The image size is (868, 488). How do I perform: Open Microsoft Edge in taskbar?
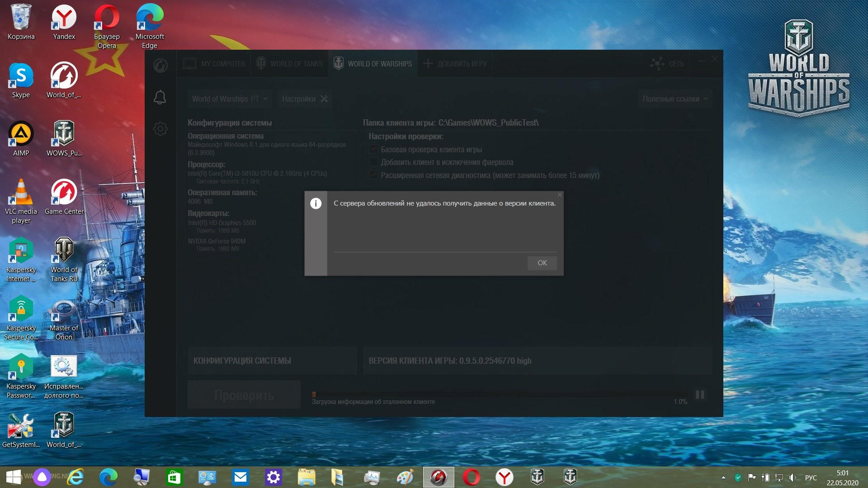tap(108, 477)
